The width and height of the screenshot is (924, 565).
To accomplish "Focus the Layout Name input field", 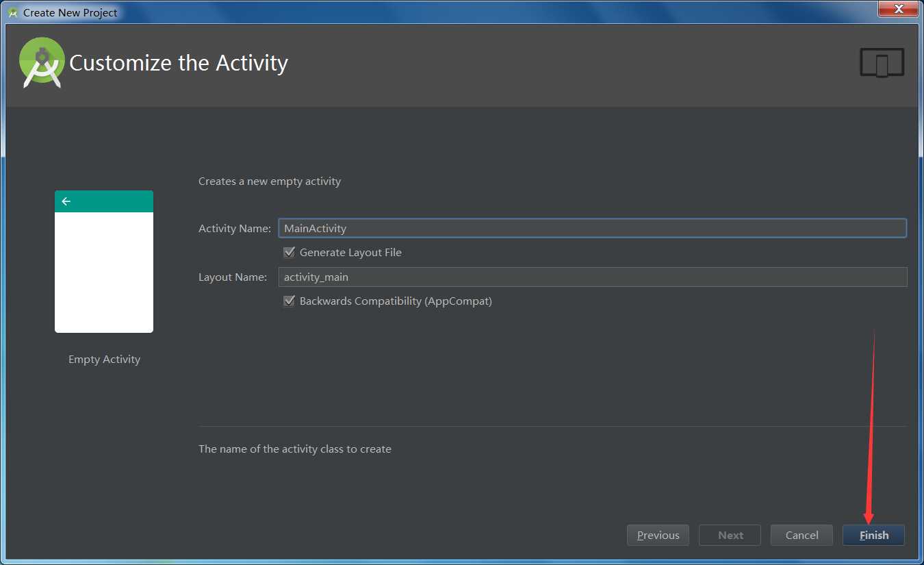I will tap(593, 277).
